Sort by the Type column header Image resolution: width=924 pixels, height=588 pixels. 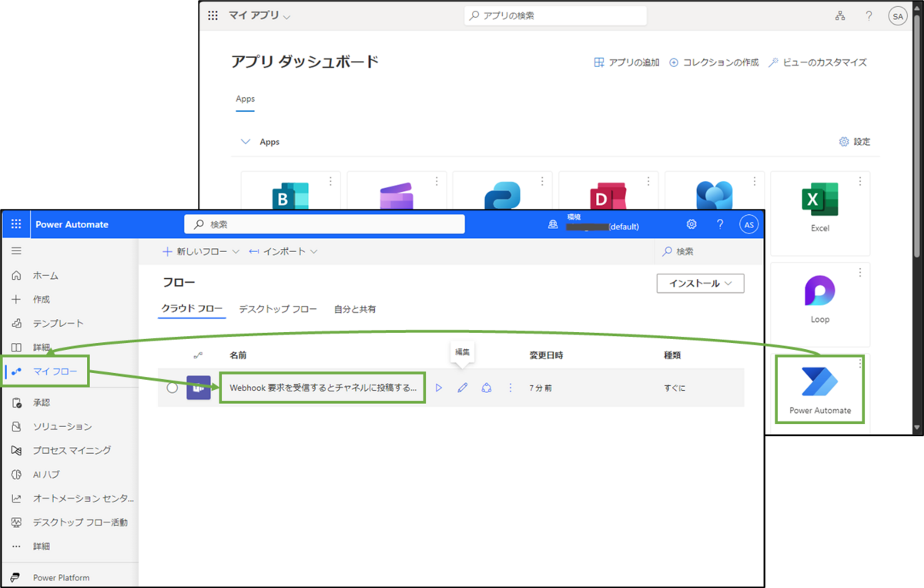tap(672, 355)
